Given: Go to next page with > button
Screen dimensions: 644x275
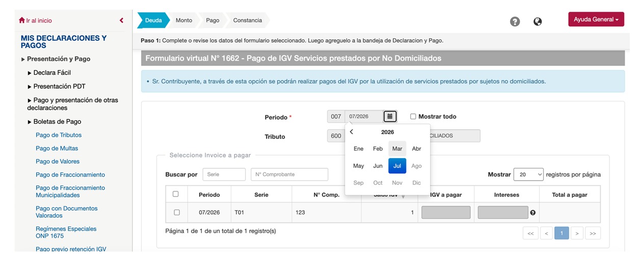Looking at the screenshot, I should [577, 233].
